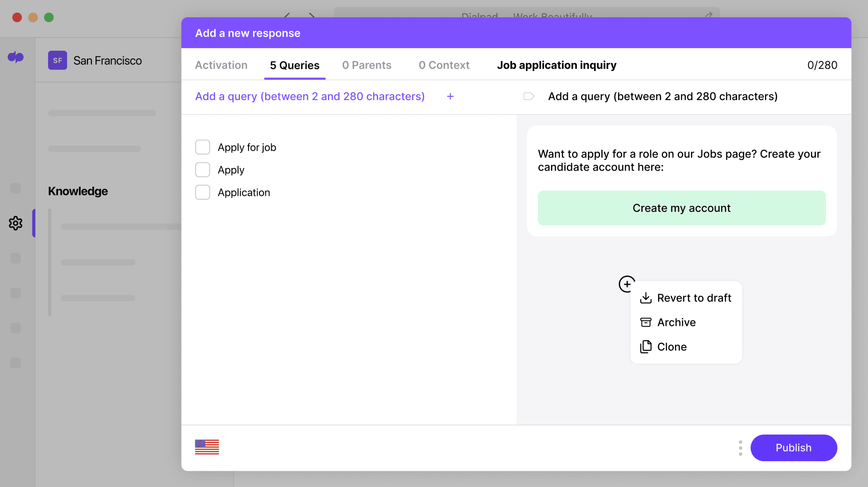Screen dimensions: 868x487
Task: Switch to the Activation tab
Action: coord(221,65)
